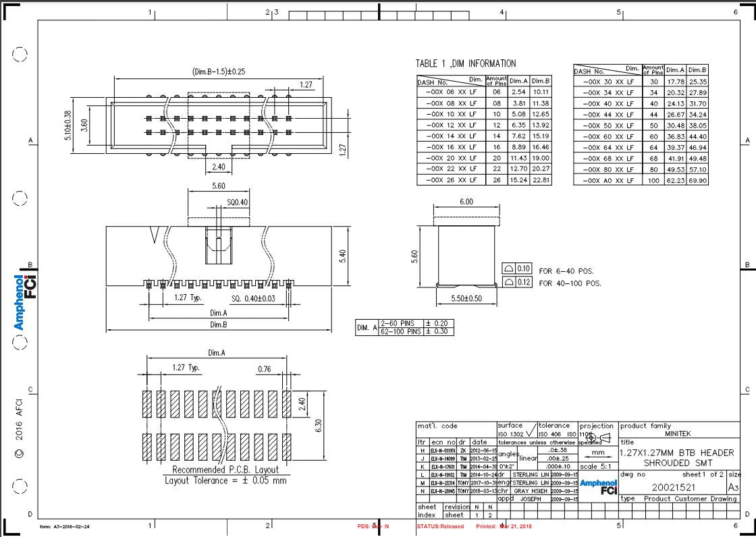
Task: Select the 'SQ. 0.40±0.03' label
Action: [253, 298]
